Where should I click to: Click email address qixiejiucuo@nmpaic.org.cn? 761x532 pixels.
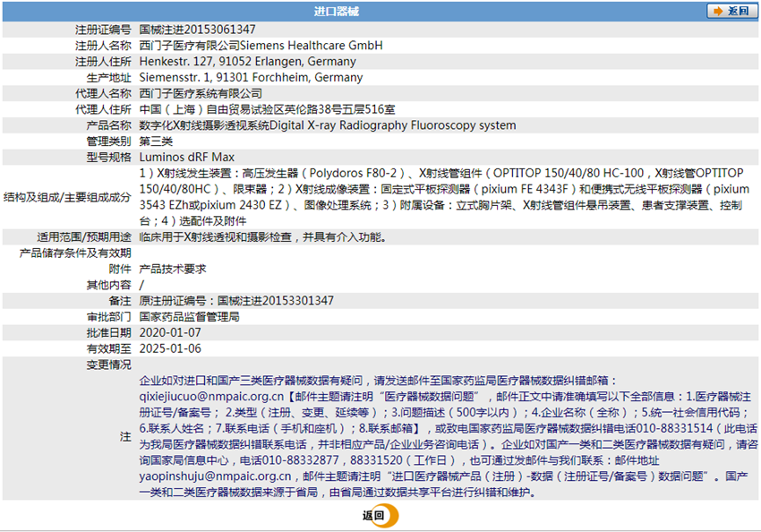(211, 397)
